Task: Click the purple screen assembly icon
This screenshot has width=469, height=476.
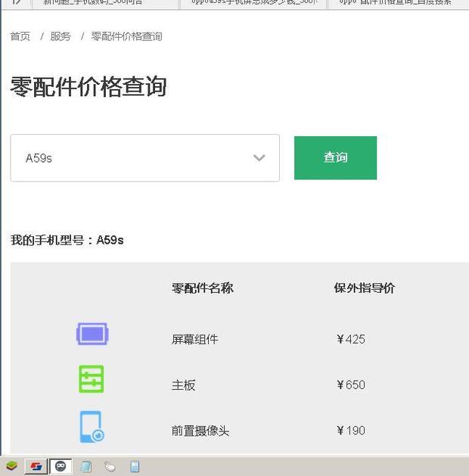Action: coord(92,334)
